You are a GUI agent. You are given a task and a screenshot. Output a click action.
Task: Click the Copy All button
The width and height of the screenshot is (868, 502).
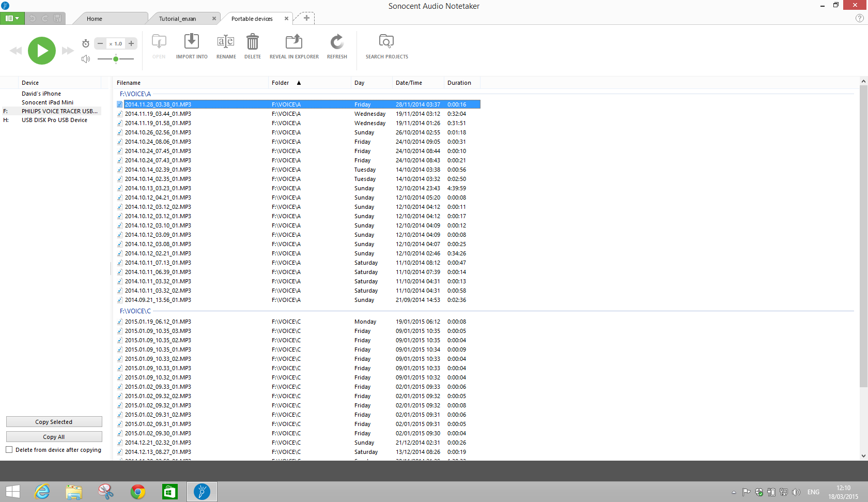[x=54, y=437]
